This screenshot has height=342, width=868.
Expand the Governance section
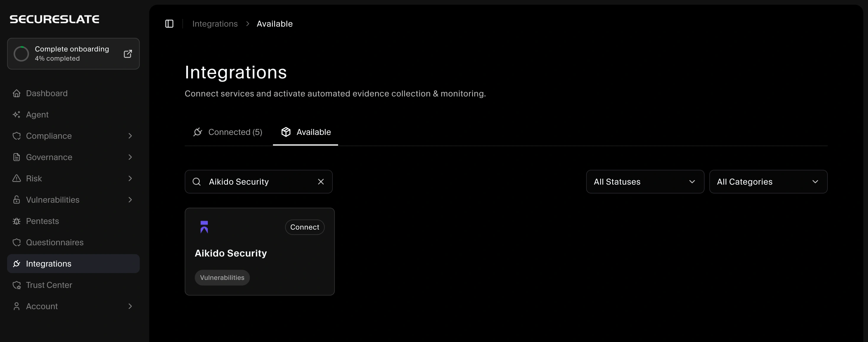pos(130,157)
